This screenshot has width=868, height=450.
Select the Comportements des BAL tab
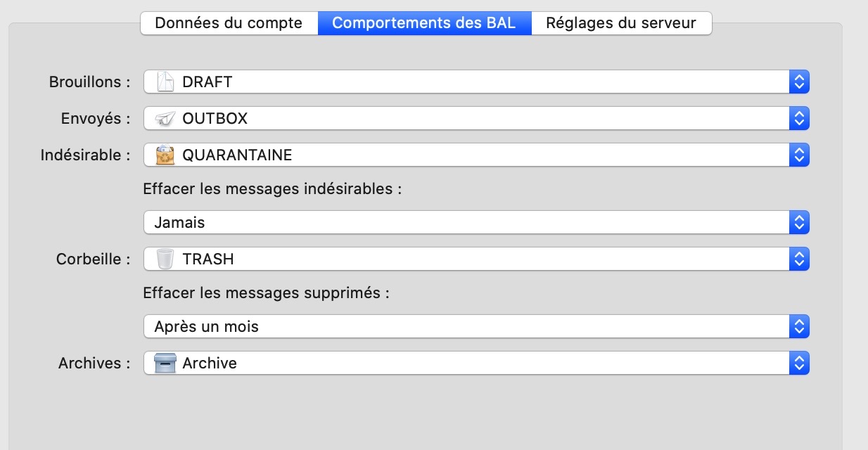[424, 22]
